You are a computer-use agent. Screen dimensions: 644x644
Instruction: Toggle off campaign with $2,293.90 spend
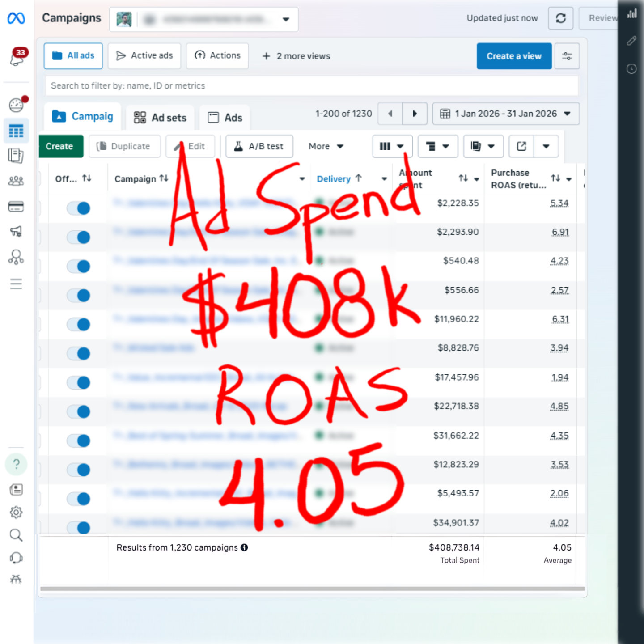[79, 237]
